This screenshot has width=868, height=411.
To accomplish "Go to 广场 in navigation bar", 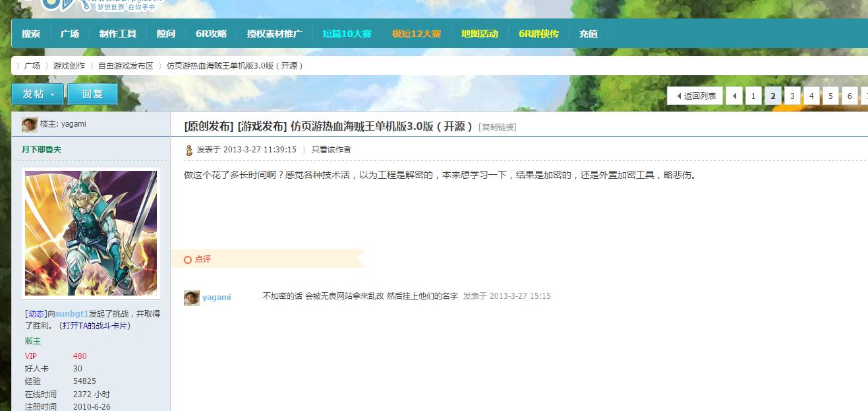I will tap(70, 34).
